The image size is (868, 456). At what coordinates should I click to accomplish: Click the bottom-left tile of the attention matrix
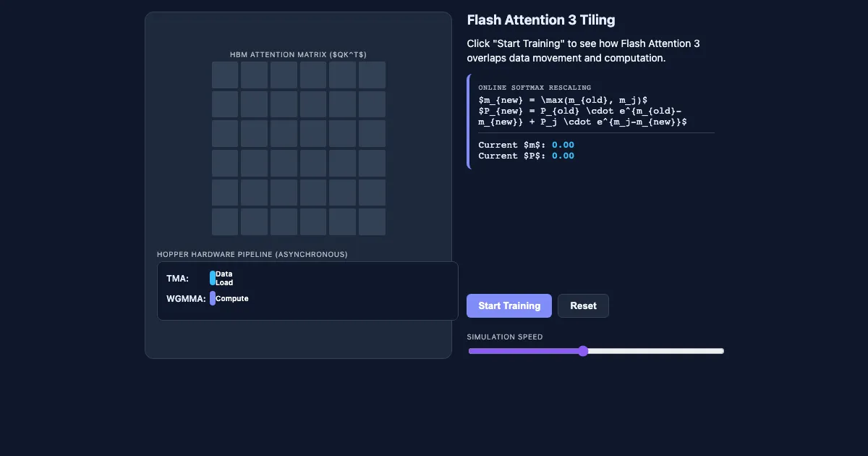pyautogui.click(x=225, y=221)
